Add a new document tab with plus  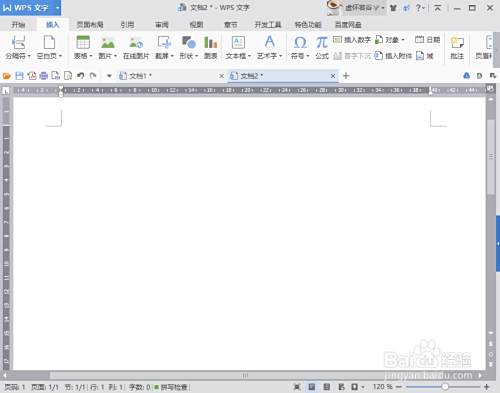(x=346, y=76)
